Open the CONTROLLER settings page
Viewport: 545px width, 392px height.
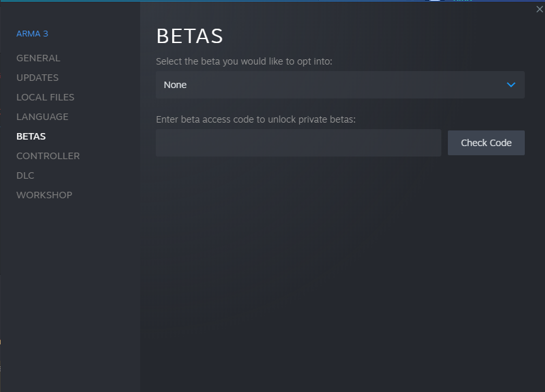coord(48,156)
